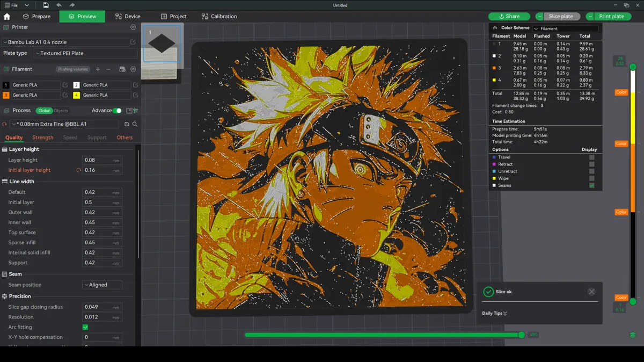Click the compare presets icon
The height and width of the screenshot is (362, 644).
coord(136,111)
